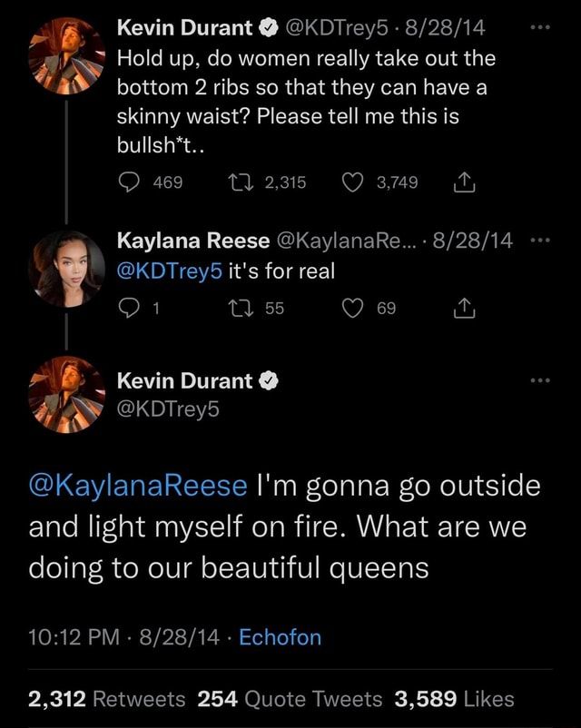View the 3,589 Likes list
Viewport: 581px width, 728px height.
click(x=454, y=699)
